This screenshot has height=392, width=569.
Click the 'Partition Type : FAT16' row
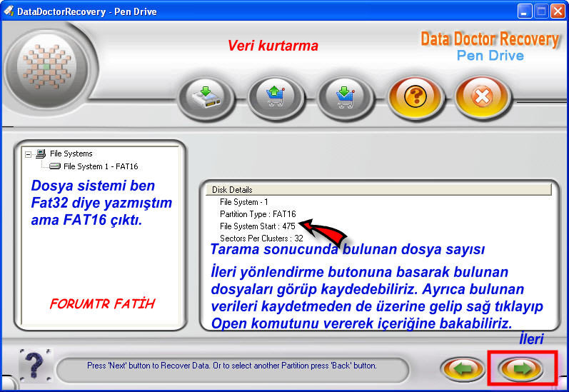(258, 213)
